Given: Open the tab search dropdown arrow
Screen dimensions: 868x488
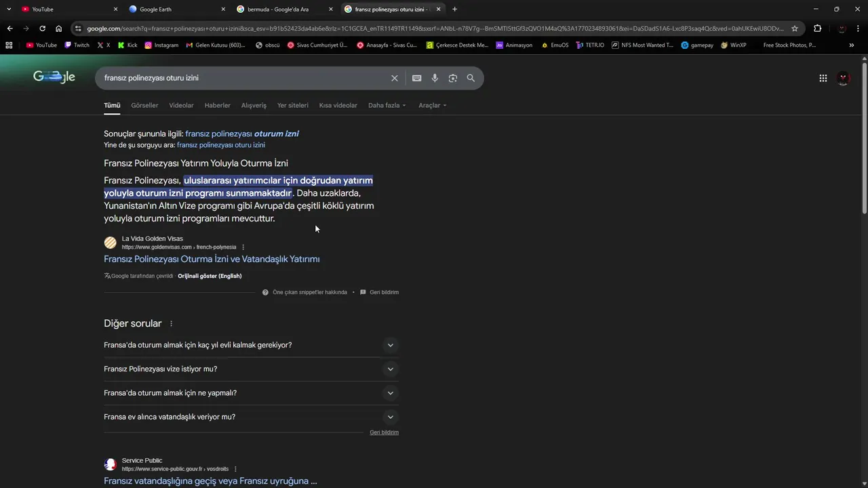Looking at the screenshot, I should 9,9.
